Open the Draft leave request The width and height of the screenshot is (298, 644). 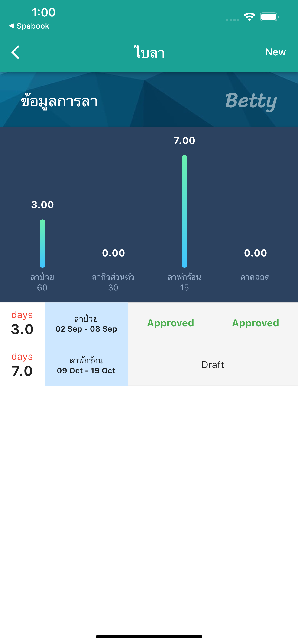[213, 365]
